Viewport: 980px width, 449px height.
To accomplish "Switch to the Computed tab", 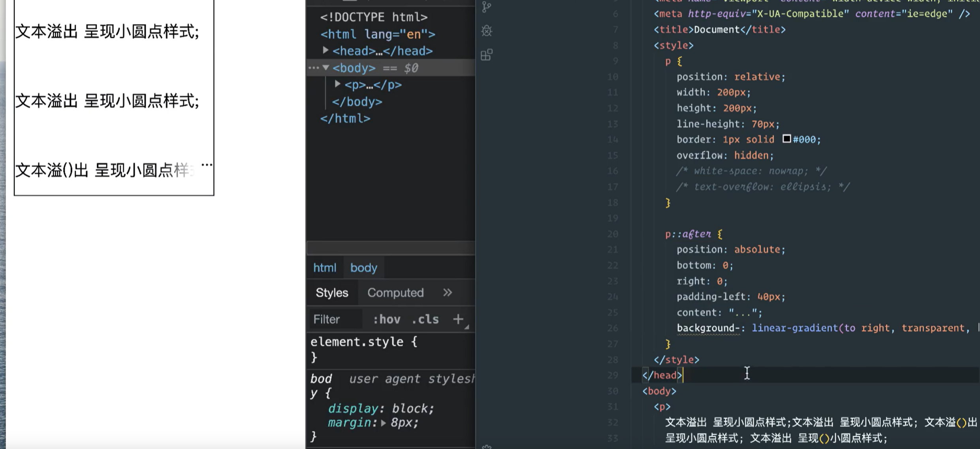I will pos(395,292).
